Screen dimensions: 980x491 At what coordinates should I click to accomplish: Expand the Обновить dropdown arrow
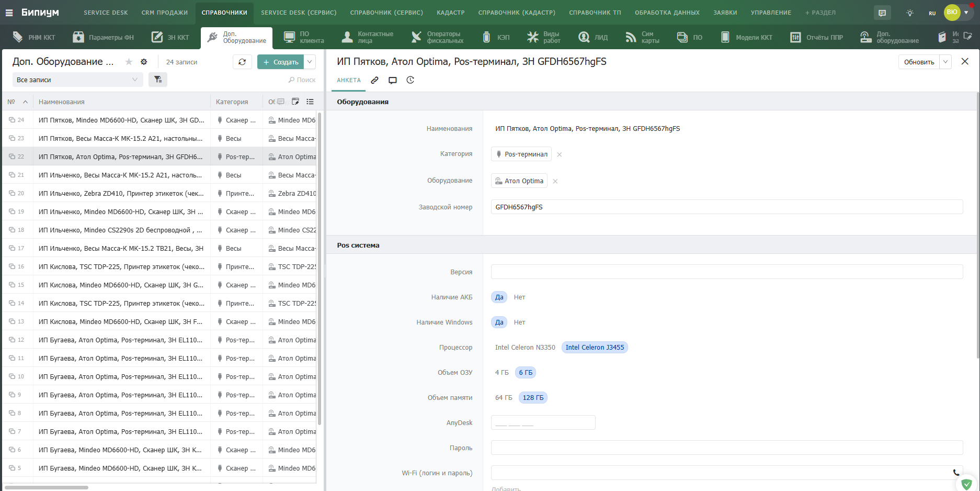945,62
